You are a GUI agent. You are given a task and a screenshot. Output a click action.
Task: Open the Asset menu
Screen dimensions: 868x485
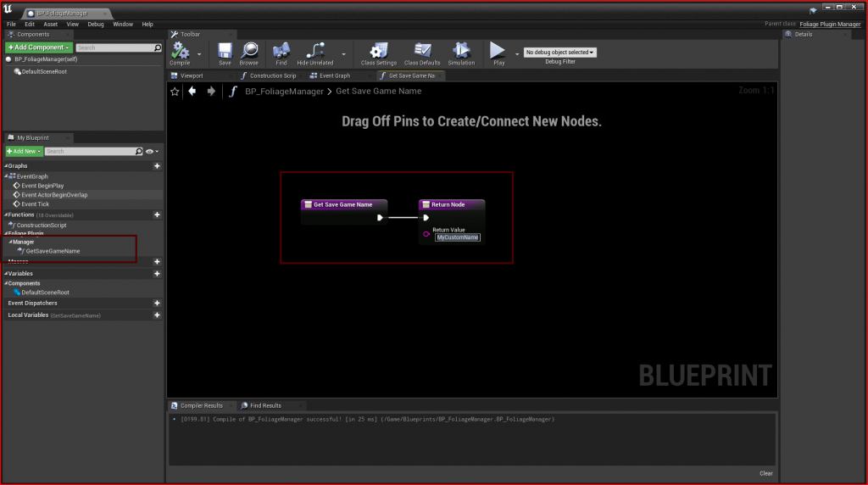[51, 24]
